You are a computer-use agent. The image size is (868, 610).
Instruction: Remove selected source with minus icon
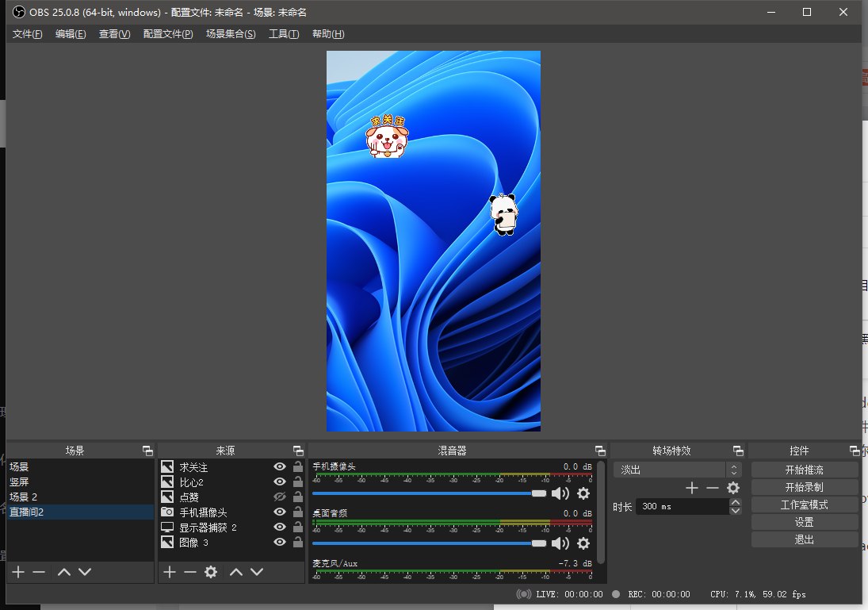pos(190,572)
